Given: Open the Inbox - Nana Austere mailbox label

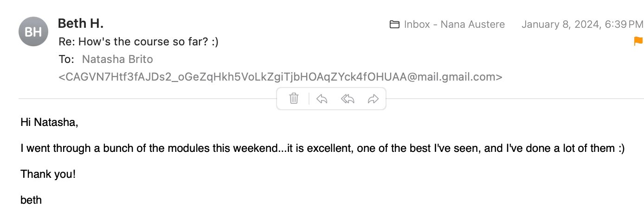Looking at the screenshot, I should pyautogui.click(x=454, y=25).
